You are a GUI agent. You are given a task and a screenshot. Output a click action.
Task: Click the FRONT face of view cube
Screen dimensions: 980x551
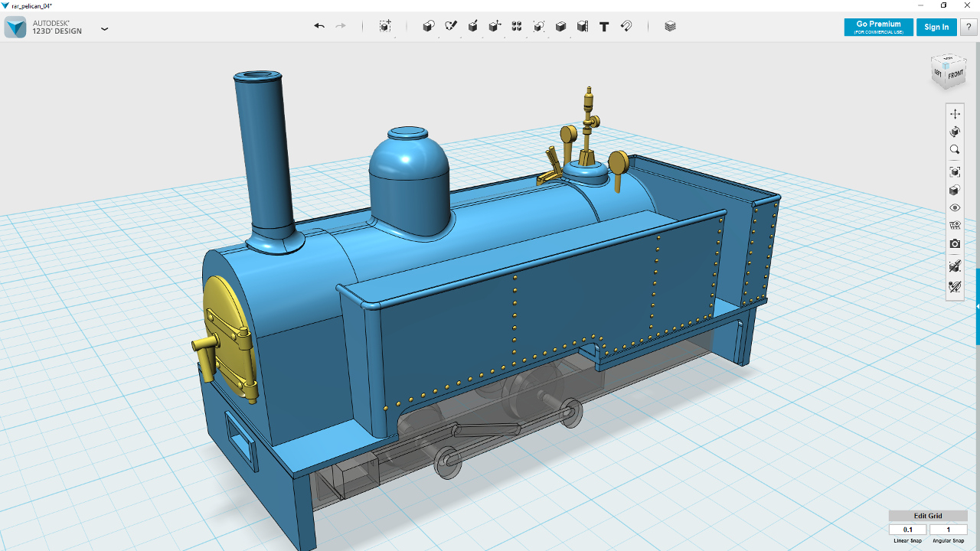click(955, 75)
